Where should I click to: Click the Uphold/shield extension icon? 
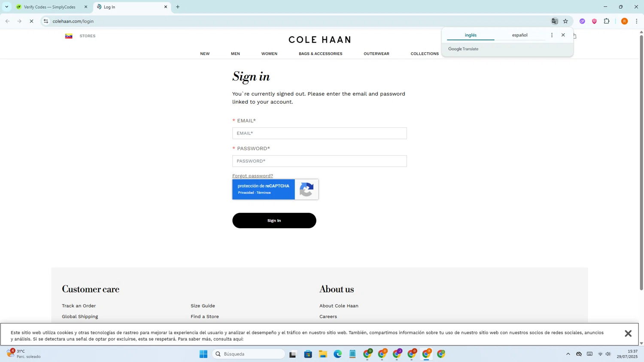tap(594, 21)
